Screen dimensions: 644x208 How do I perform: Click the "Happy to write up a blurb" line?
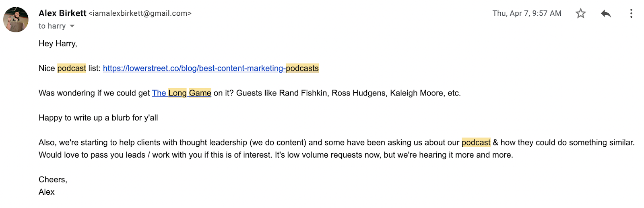point(98,118)
